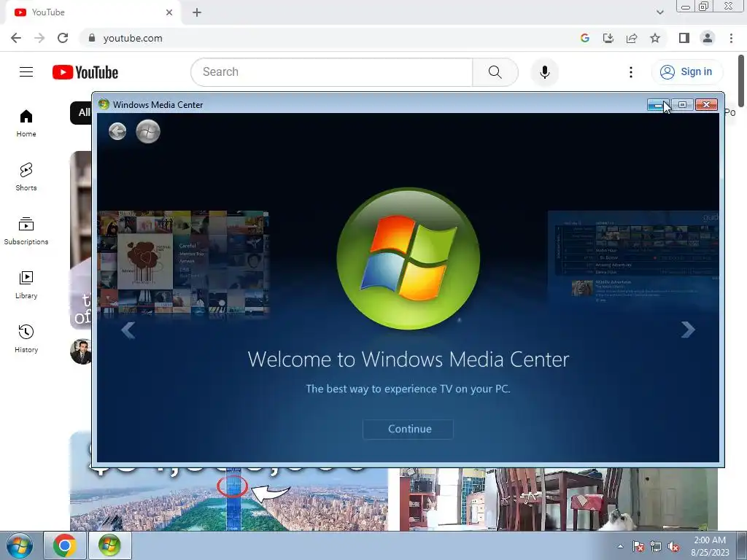The width and height of the screenshot is (747, 560).
Task: Show hidden system tray icons
Action: pyautogui.click(x=620, y=546)
